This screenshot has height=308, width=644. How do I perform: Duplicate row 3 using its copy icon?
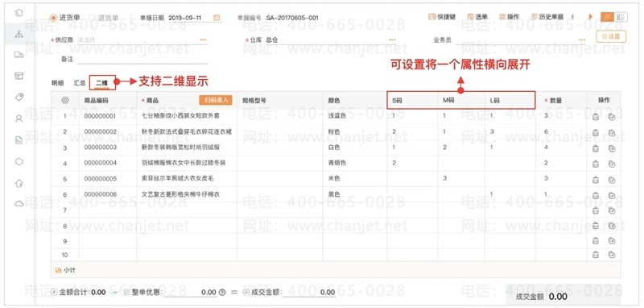[612, 148]
